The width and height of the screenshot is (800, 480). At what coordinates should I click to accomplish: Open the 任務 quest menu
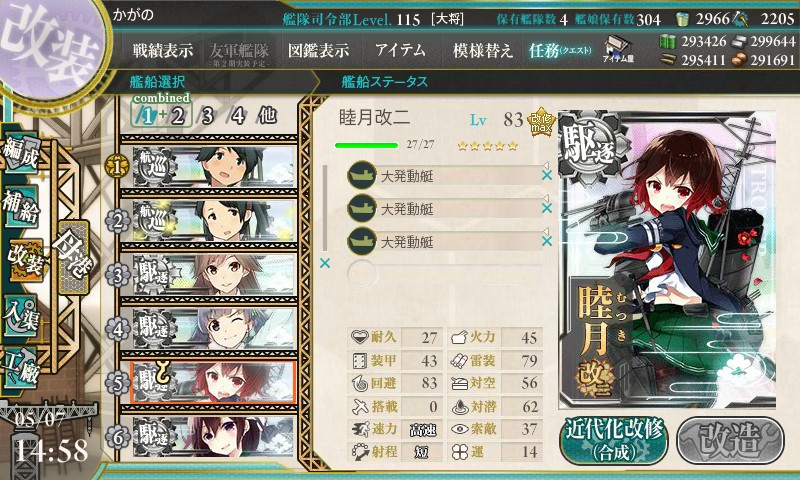[x=559, y=50]
